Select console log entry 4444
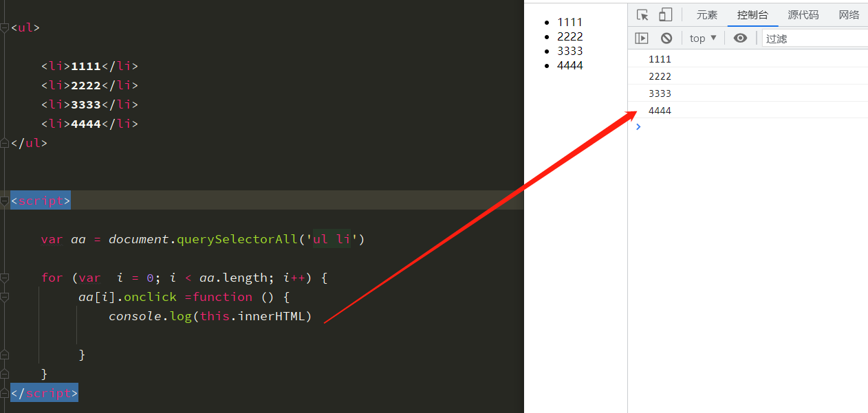Image resolution: width=868 pixels, height=413 pixels. pyautogui.click(x=748, y=111)
